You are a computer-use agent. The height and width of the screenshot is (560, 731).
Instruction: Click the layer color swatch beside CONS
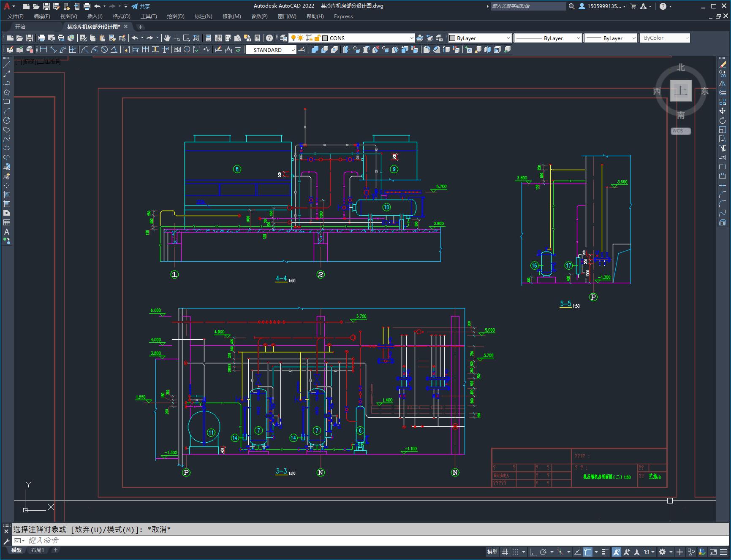(x=325, y=38)
